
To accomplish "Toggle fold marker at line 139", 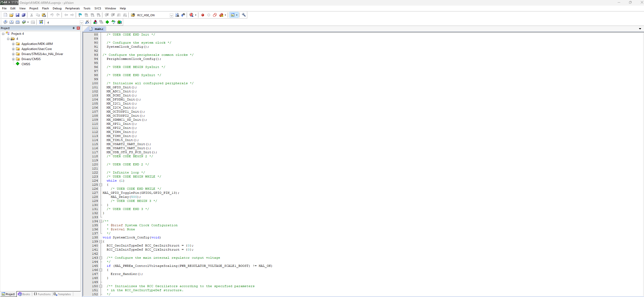I will (x=101, y=241).
